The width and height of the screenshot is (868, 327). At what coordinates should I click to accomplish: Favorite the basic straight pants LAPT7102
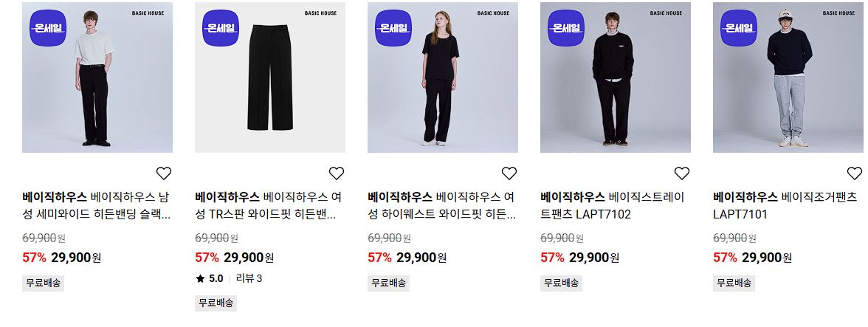pyautogui.click(x=682, y=173)
